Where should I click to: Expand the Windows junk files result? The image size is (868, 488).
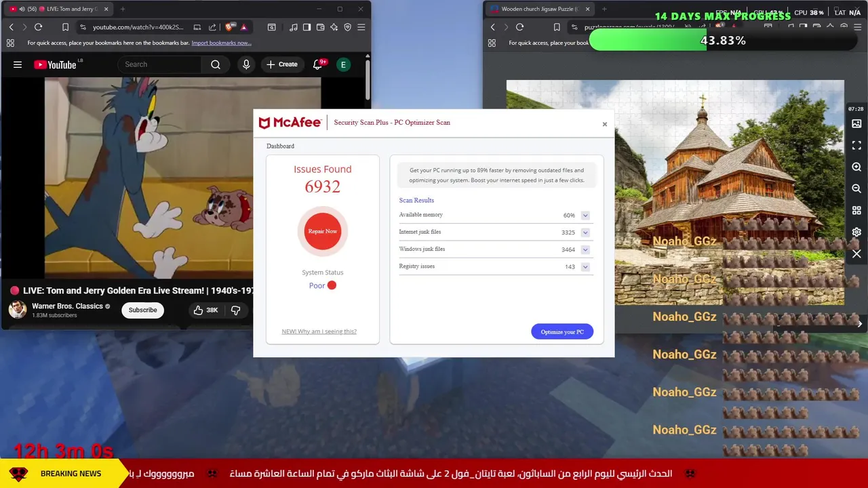[585, 249]
